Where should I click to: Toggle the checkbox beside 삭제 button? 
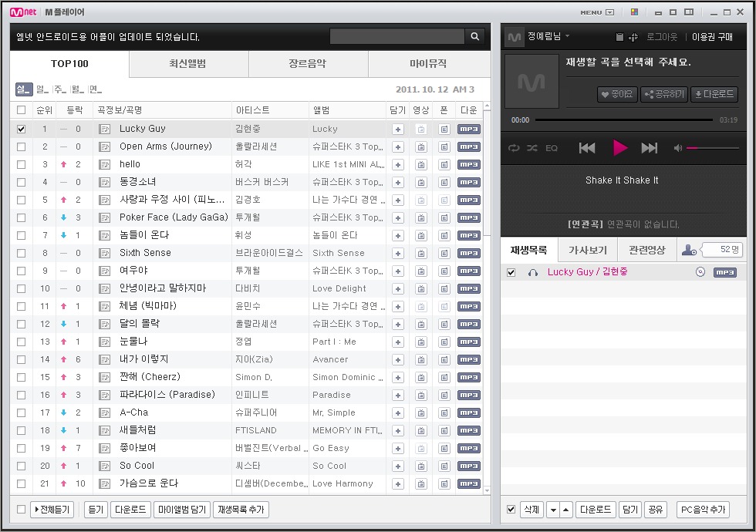(x=511, y=510)
